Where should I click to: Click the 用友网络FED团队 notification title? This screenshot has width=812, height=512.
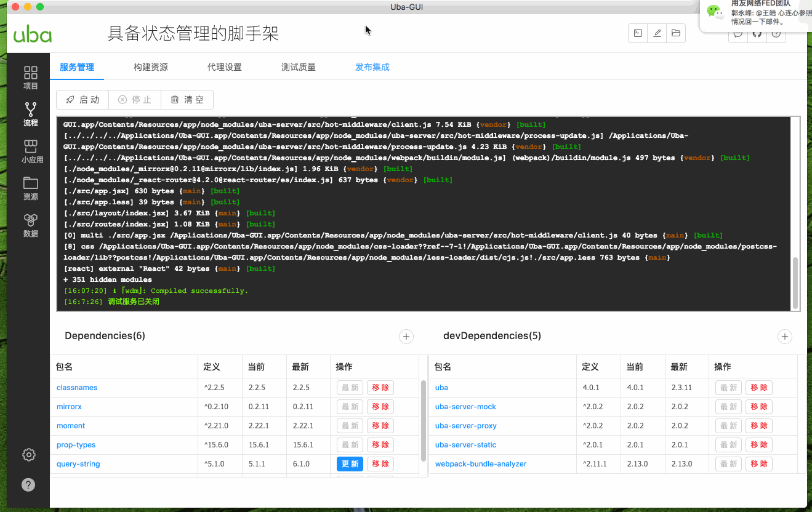coord(761,4)
